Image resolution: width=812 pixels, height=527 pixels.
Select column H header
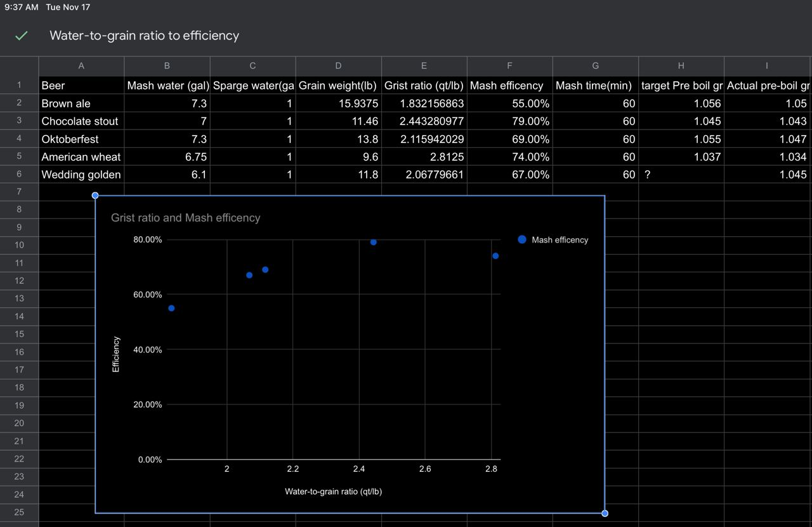point(681,66)
